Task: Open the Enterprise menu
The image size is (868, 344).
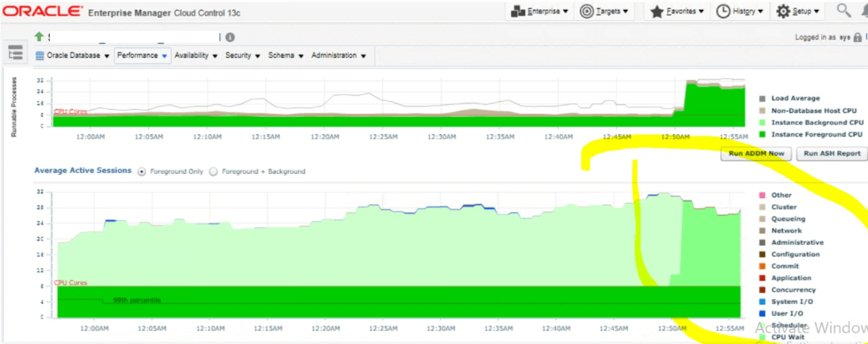Action: [x=539, y=11]
